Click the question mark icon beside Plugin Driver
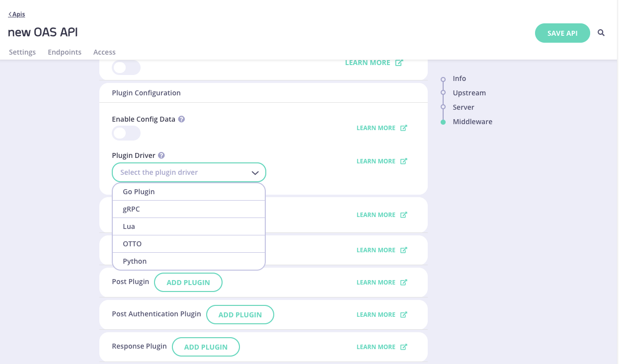 161,155
